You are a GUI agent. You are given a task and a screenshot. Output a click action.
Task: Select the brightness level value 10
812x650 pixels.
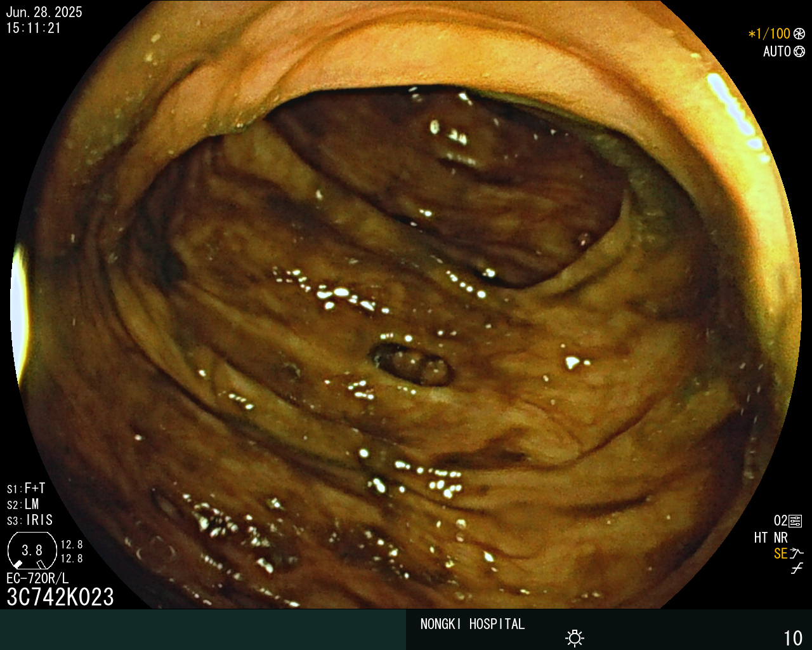[793, 638]
